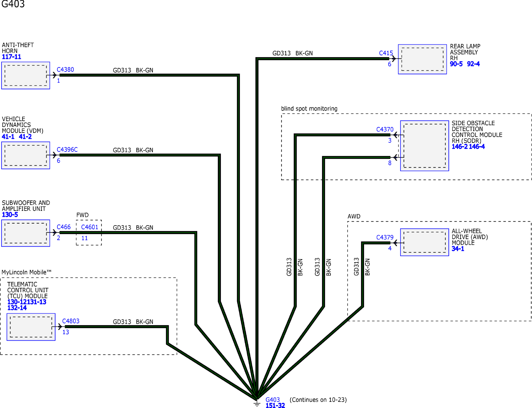This screenshot has height=408, width=532.
Task: Click connector label C4380
Action: coord(65,70)
